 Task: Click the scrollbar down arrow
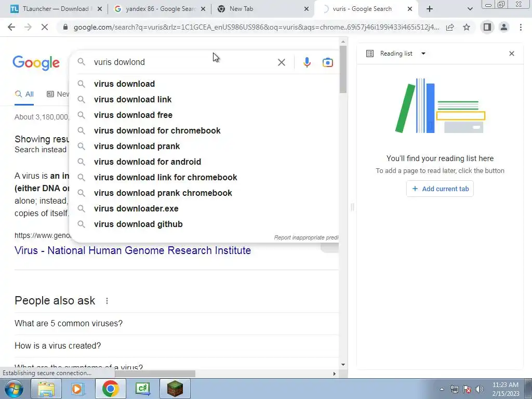pyautogui.click(x=343, y=365)
